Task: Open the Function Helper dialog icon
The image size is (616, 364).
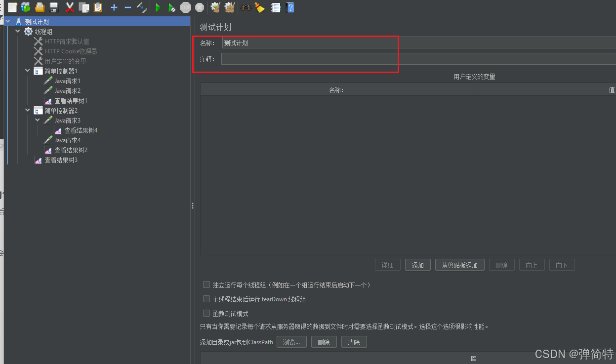Action: [x=276, y=7]
